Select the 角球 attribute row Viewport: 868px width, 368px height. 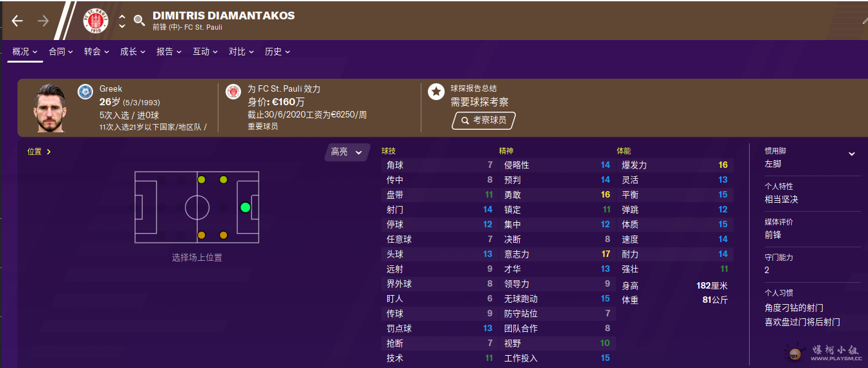[439, 165]
